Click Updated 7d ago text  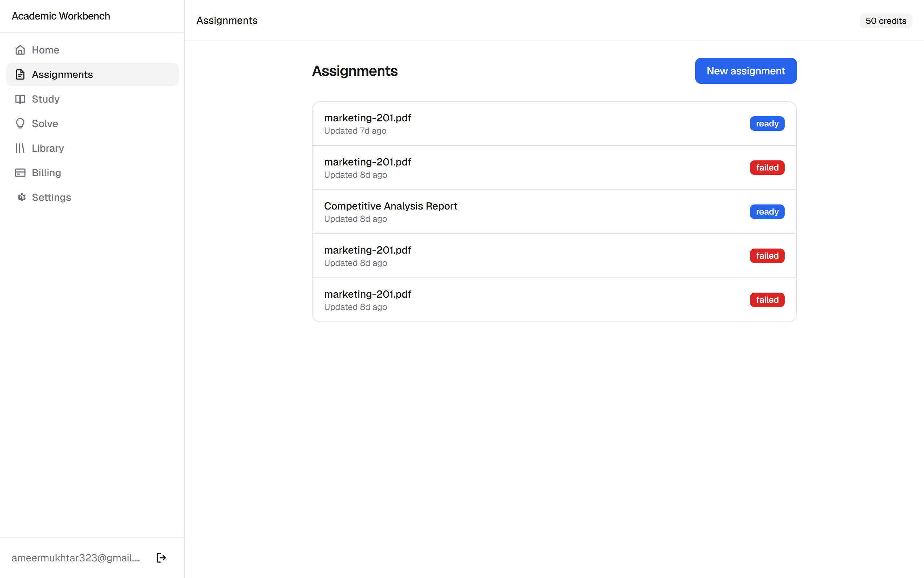[355, 131]
